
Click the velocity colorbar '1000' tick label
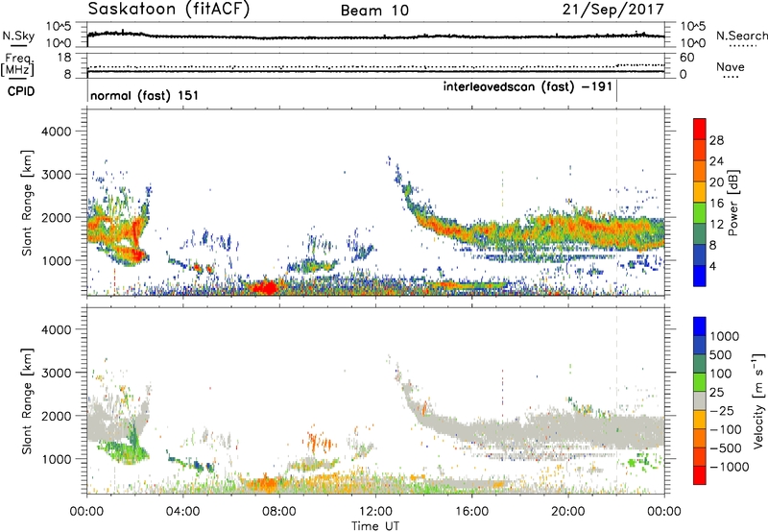pyautogui.click(x=725, y=336)
